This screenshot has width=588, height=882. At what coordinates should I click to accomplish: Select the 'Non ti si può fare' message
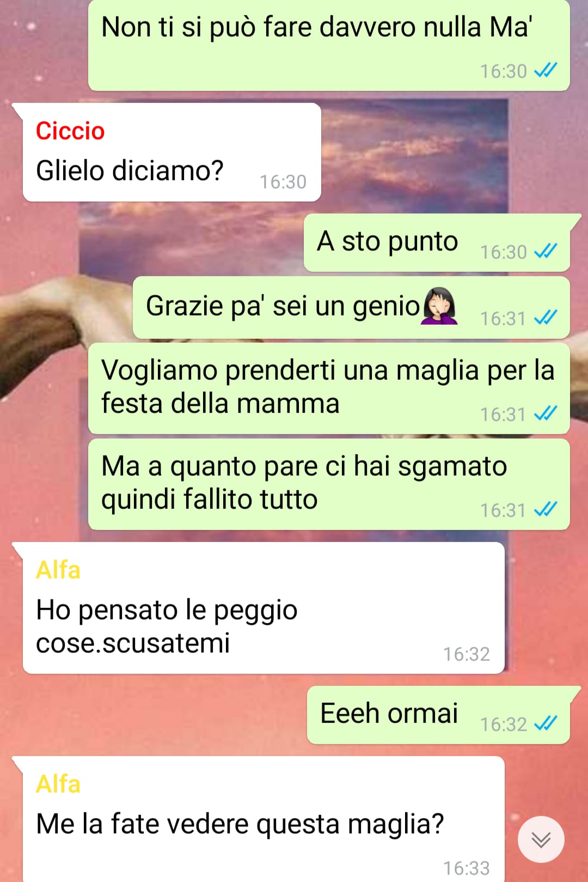point(329,45)
